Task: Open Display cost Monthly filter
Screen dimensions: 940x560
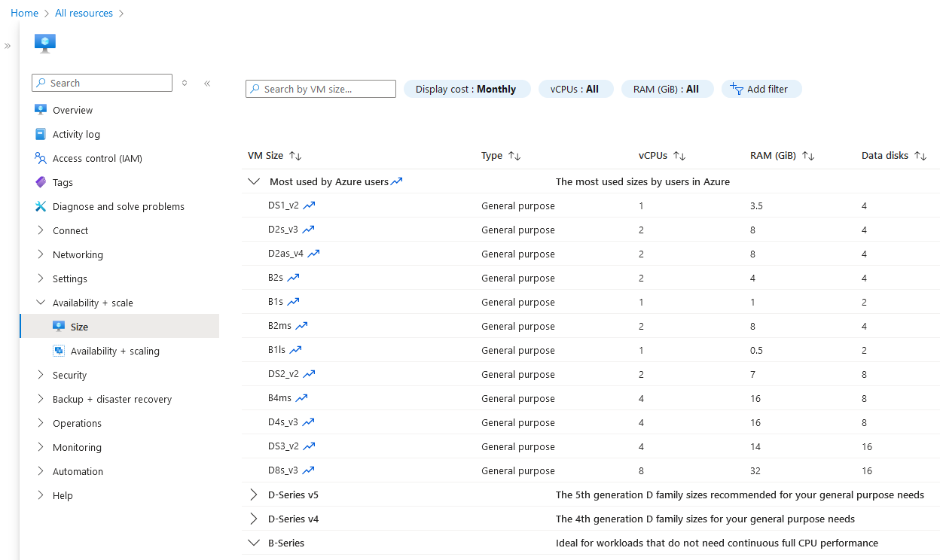Action: point(467,89)
